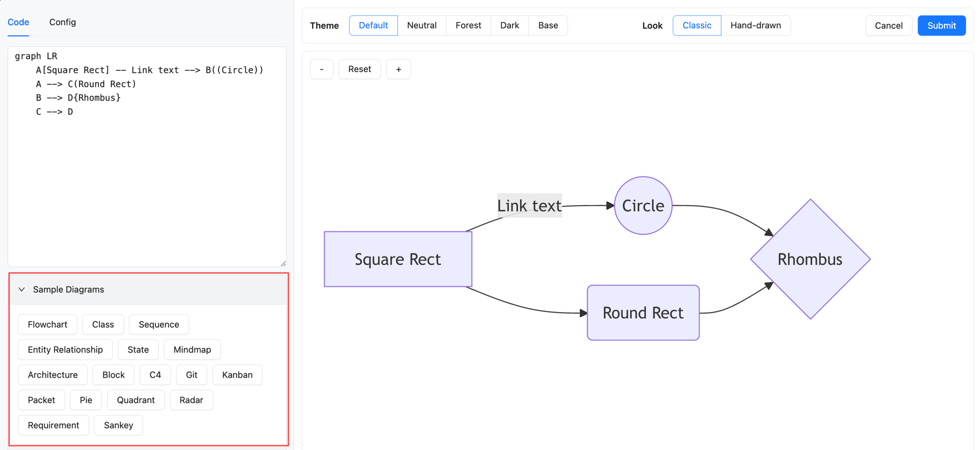Cancel the diagram editing

point(888,25)
